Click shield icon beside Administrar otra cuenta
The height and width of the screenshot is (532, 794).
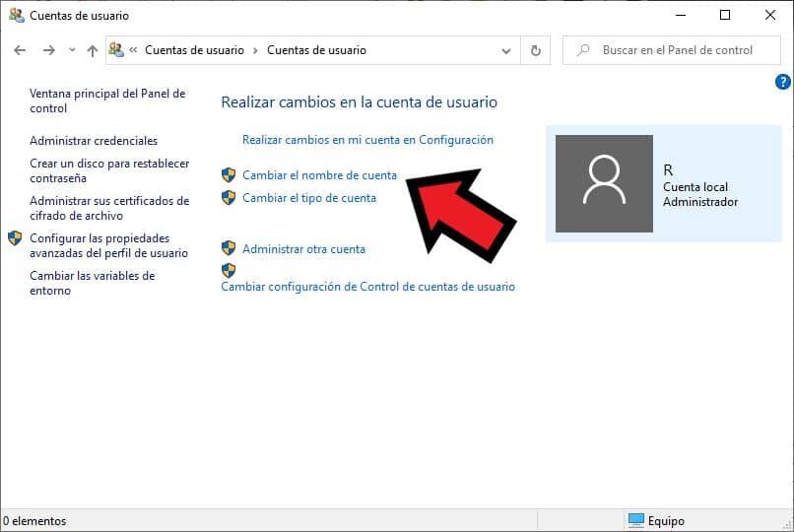[x=229, y=248]
